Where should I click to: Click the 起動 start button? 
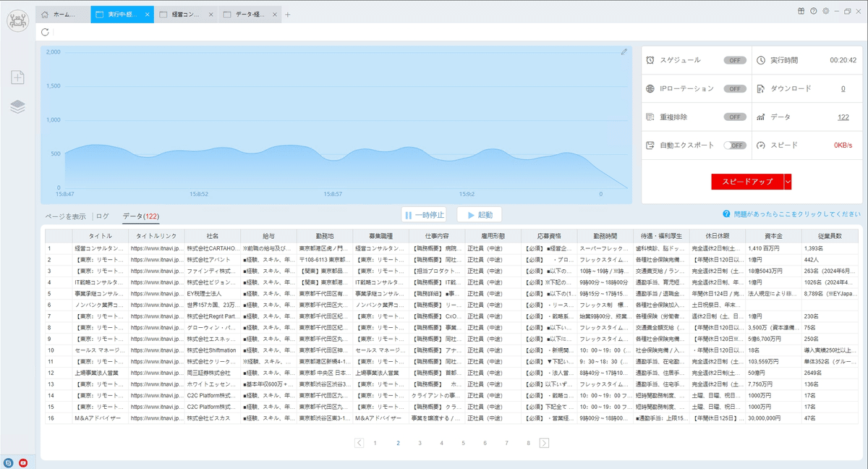coord(479,215)
